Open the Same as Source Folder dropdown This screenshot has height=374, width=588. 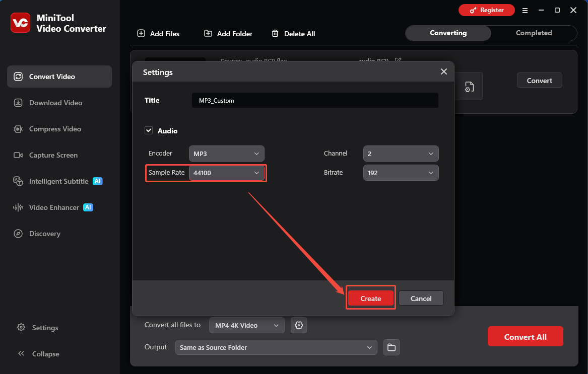click(276, 347)
